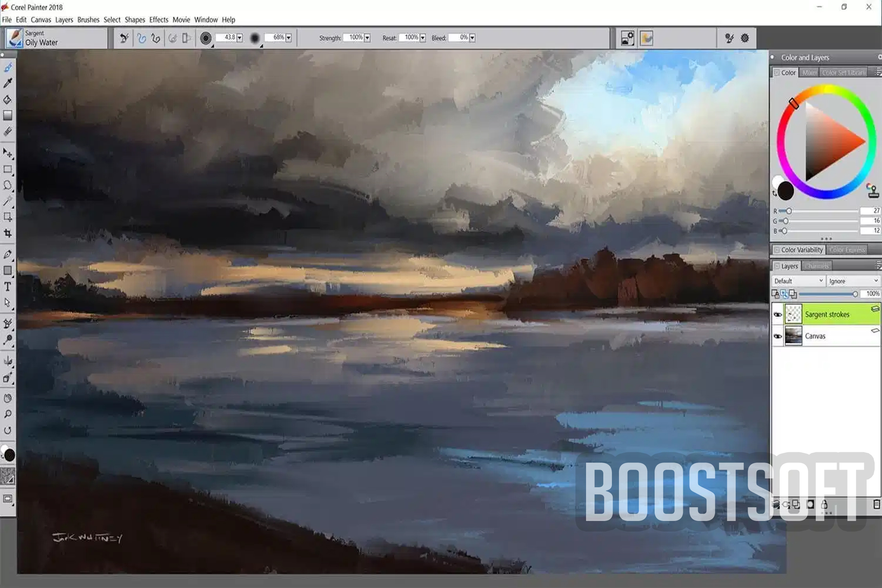Select the Paint Bucket tool

point(8,100)
